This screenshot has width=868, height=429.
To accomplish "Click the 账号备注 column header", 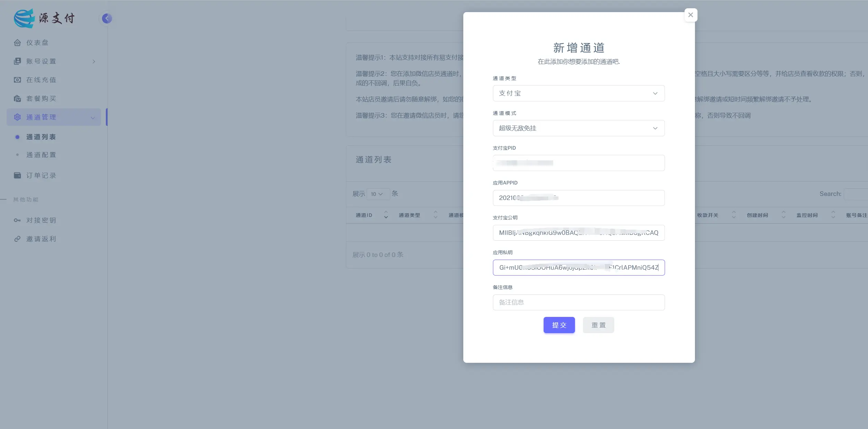I will point(856,215).
